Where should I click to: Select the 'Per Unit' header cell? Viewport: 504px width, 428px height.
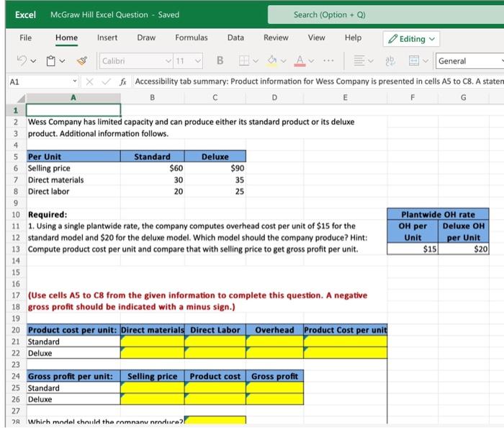pyautogui.click(x=73, y=156)
